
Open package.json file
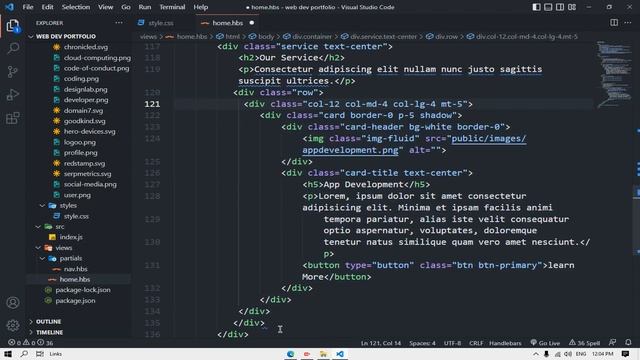pos(75,300)
